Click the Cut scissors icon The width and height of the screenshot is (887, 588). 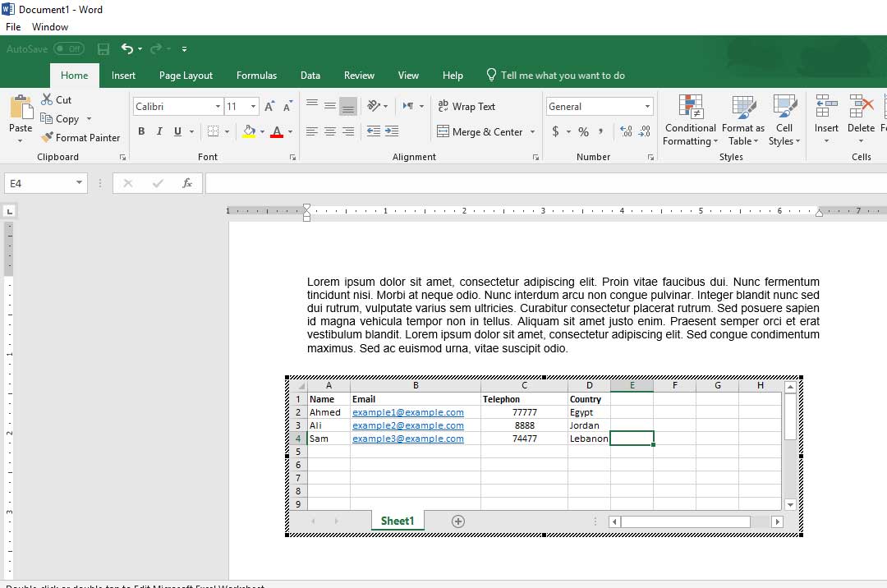click(47, 99)
